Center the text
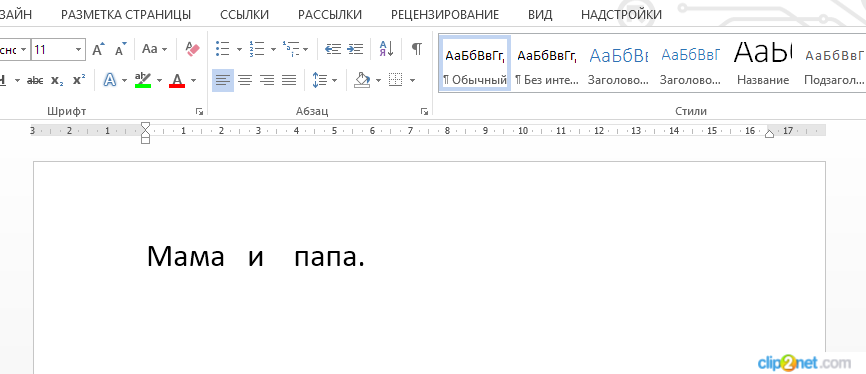The width and height of the screenshot is (866, 374). coord(245,81)
